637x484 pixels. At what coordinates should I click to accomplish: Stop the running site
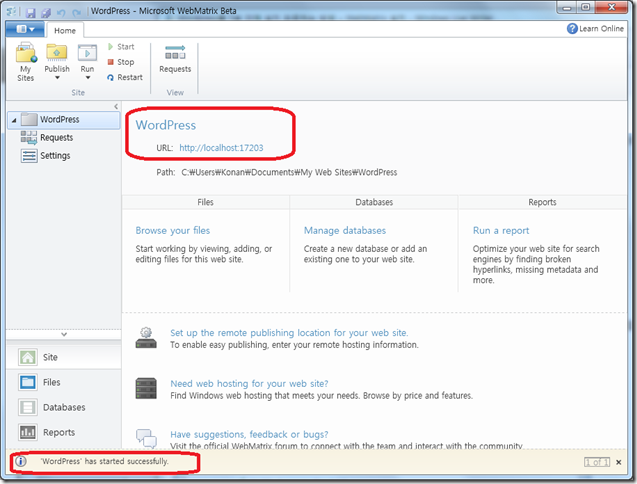click(121, 62)
